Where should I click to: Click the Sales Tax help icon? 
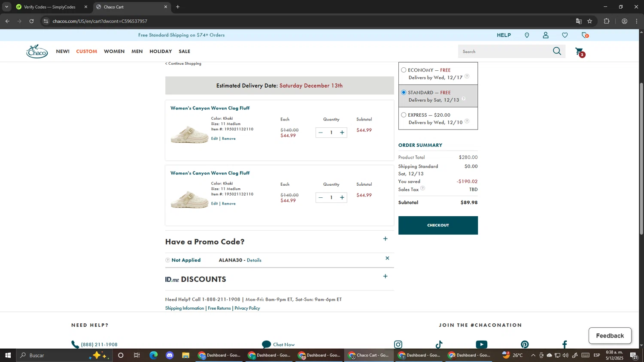coord(422,188)
